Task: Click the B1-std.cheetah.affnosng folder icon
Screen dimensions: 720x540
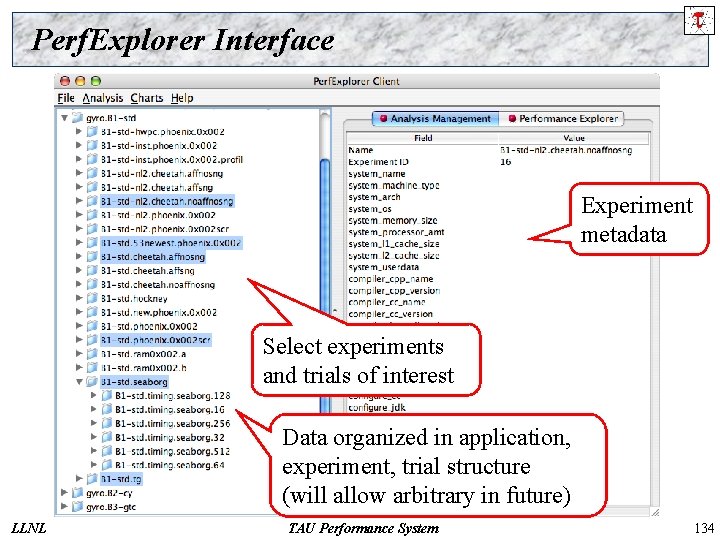Action: coord(92,257)
